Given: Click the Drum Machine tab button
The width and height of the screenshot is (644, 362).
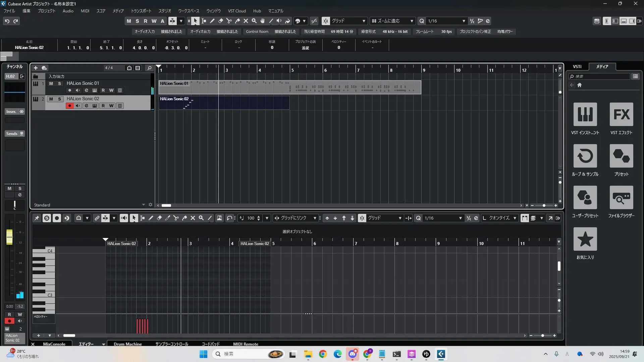Looking at the screenshot, I should [x=127, y=344].
